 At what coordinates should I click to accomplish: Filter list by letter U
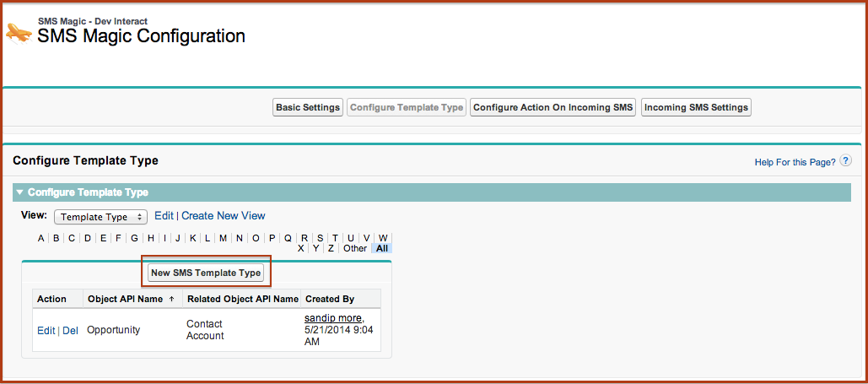tap(350, 238)
